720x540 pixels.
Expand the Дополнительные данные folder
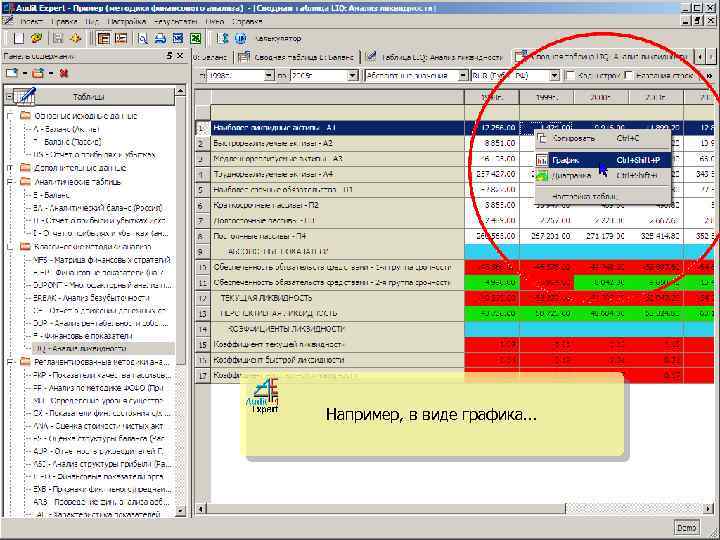pyautogui.click(x=10, y=168)
